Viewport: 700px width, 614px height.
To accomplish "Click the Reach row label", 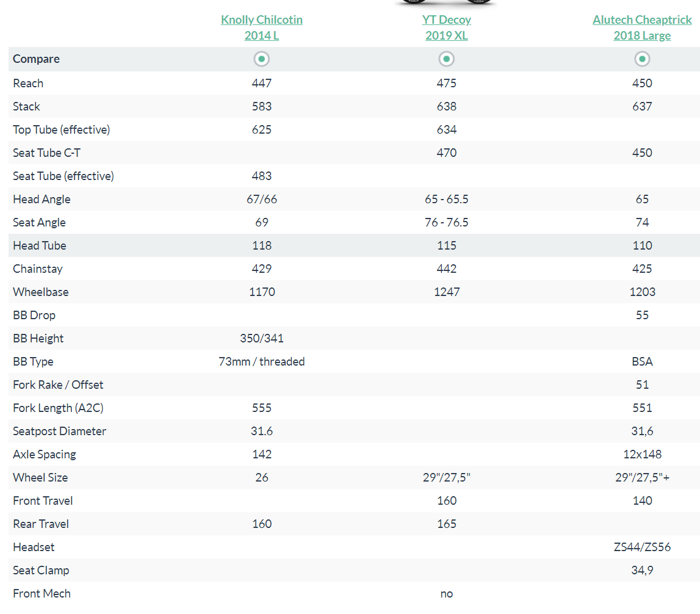I will tap(28, 83).
